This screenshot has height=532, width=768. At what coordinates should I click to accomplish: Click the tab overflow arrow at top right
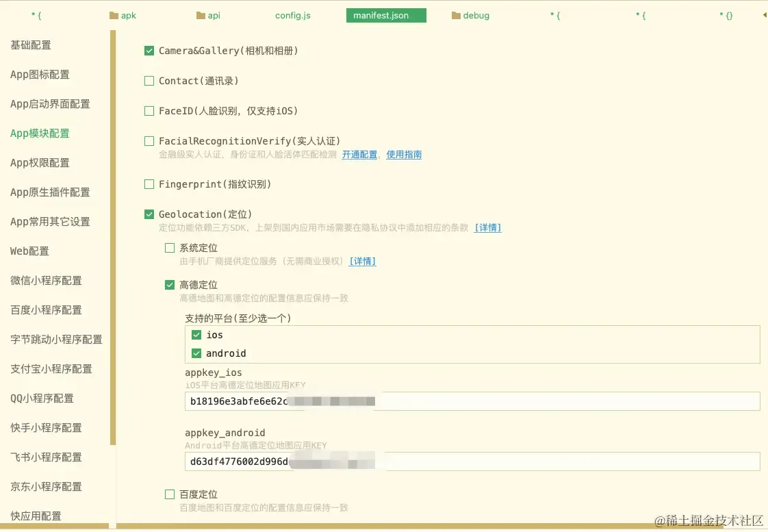(765, 15)
